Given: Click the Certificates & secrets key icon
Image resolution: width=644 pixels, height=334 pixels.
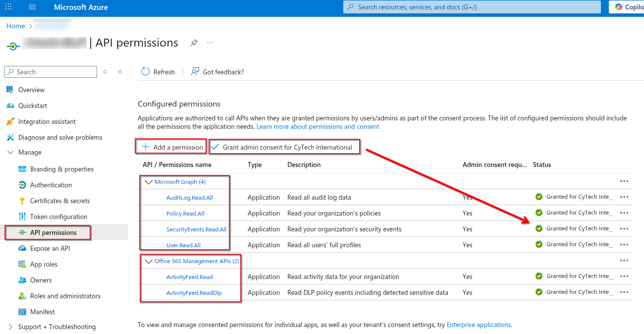Looking at the screenshot, I should [22, 201].
